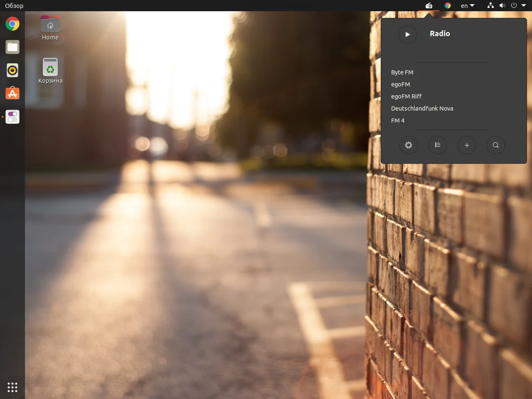Start radio playback with the play button

tap(408, 34)
